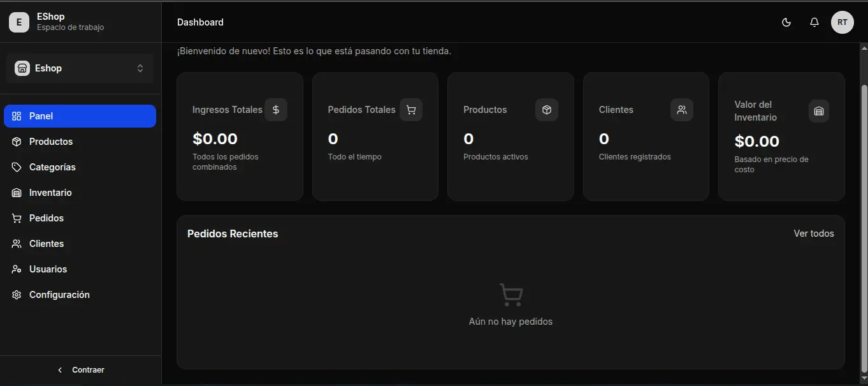Click the package icon on Productos card
This screenshot has height=386, width=868.
546,109
